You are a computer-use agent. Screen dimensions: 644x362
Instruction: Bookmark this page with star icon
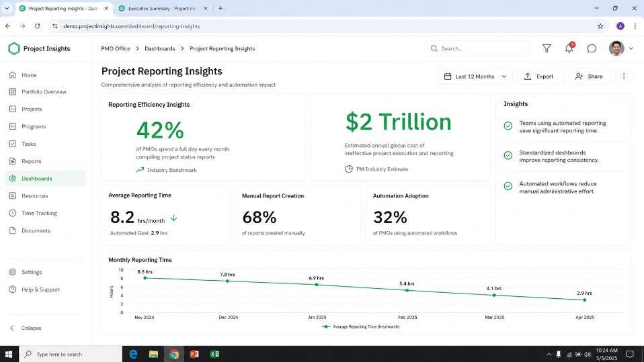pyautogui.click(x=600, y=26)
